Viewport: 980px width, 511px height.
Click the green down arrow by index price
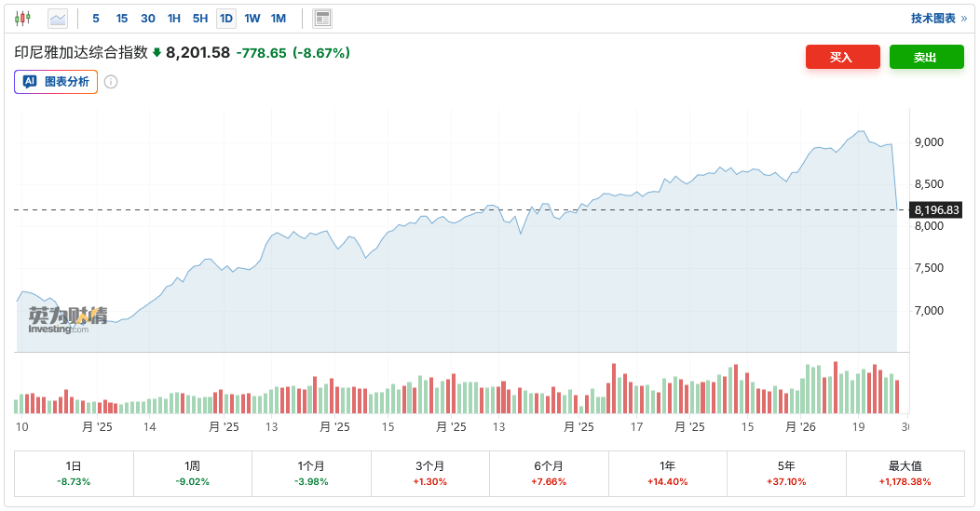[x=157, y=53]
